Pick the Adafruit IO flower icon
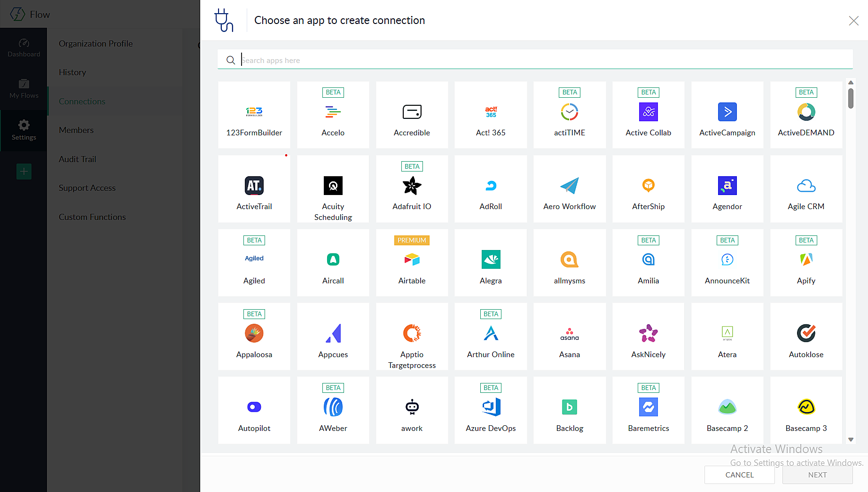The height and width of the screenshot is (492, 868). [412, 186]
